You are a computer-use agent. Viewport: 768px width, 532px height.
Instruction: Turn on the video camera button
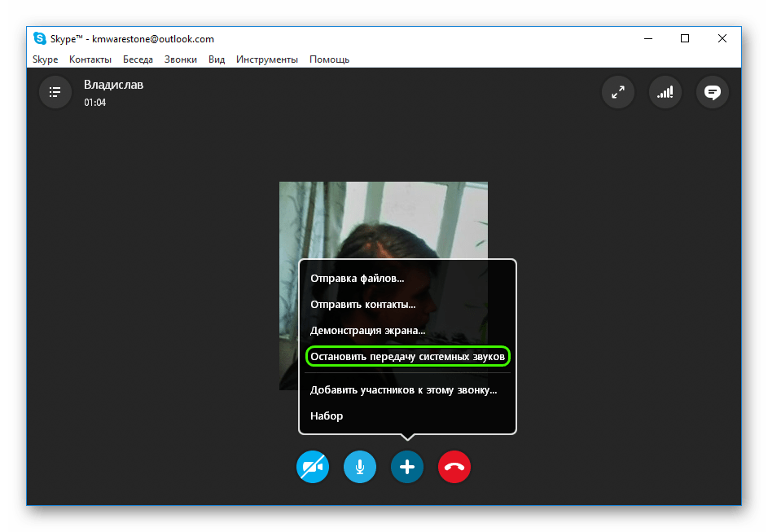tap(313, 467)
